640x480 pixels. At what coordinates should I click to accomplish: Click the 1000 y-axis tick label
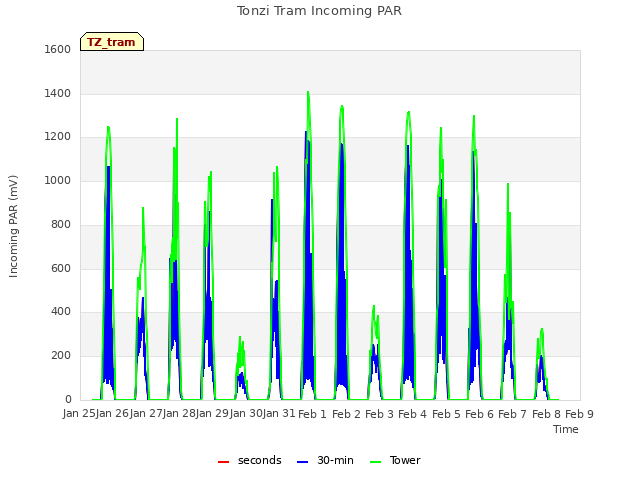pos(58,181)
